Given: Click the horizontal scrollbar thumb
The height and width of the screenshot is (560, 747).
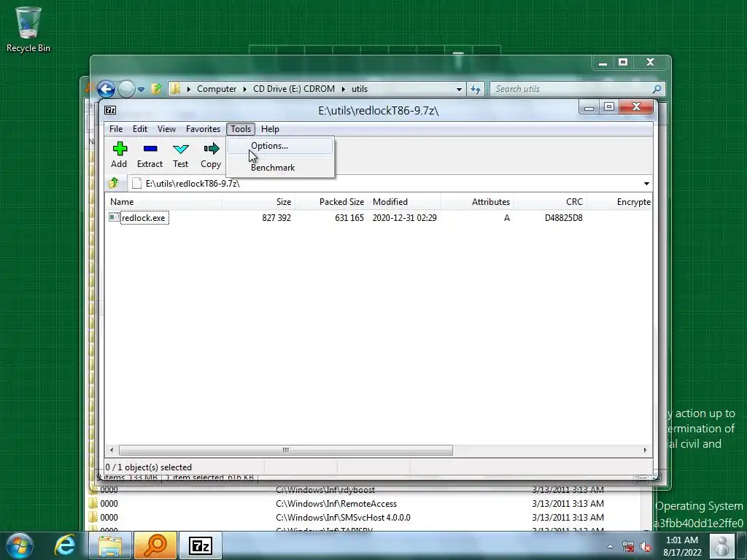Looking at the screenshot, I should tap(286, 450).
